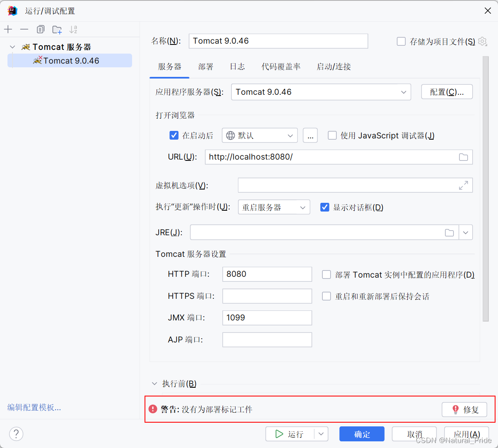Remove the selected configuration with minus icon

[x=24, y=30]
